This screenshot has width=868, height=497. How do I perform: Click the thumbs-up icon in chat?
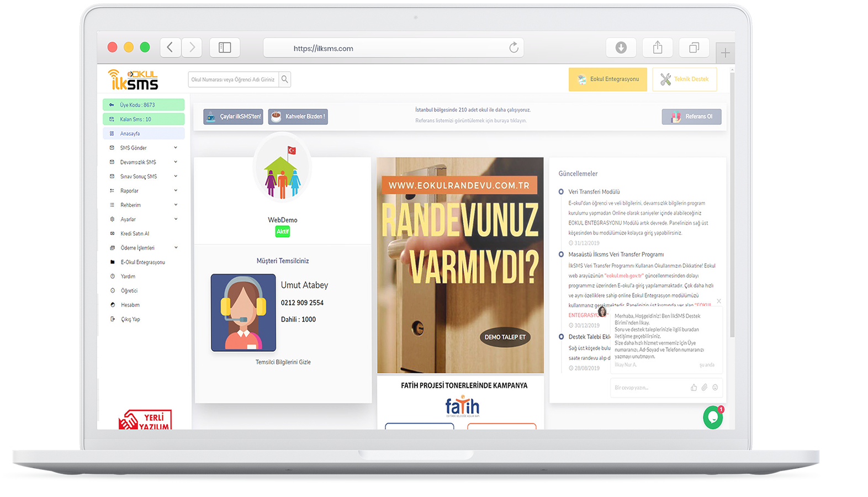[694, 388]
